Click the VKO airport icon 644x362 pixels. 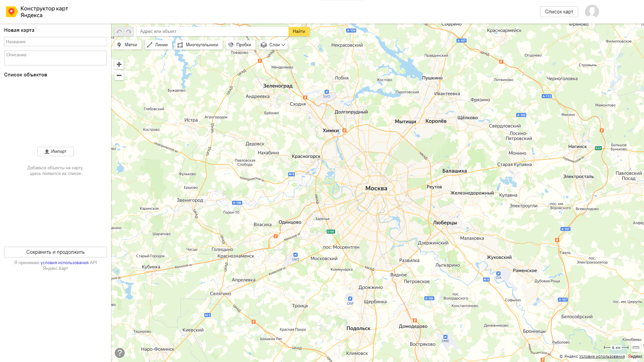296,255
